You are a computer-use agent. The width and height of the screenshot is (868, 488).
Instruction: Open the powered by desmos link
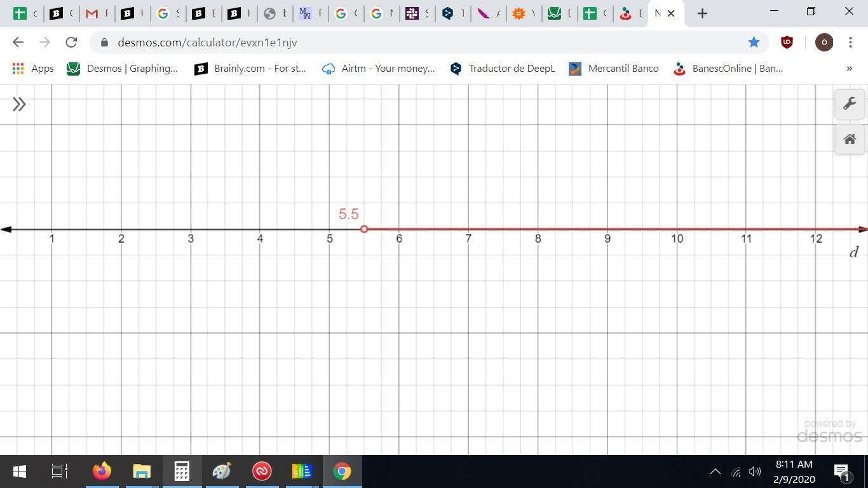pyautogui.click(x=829, y=431)
